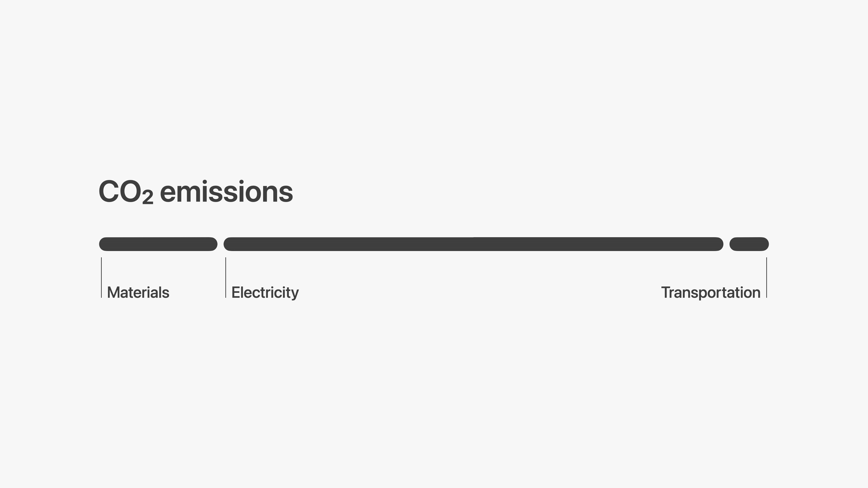Click the tick line right of Transportation
Screen dimensions: 868x488
[767, 277]
